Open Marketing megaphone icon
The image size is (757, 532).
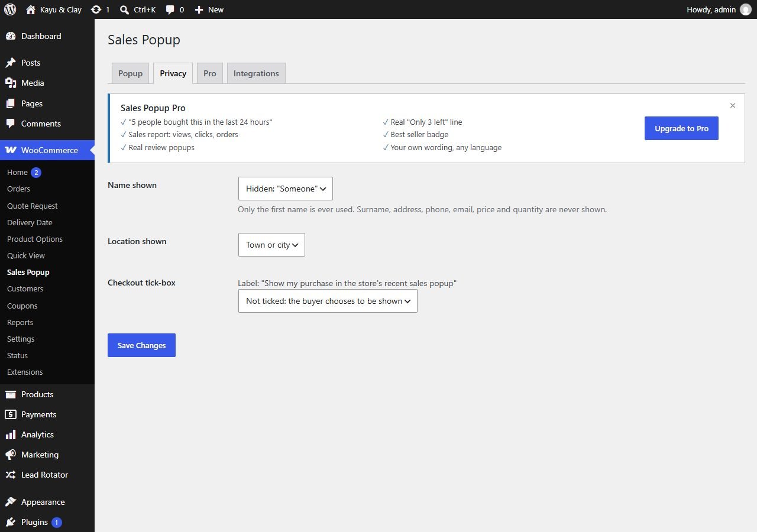tap(11, 455)
